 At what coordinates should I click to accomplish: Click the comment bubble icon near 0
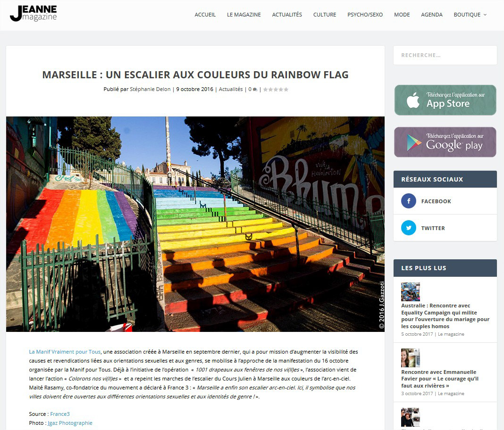coord(255,90)
